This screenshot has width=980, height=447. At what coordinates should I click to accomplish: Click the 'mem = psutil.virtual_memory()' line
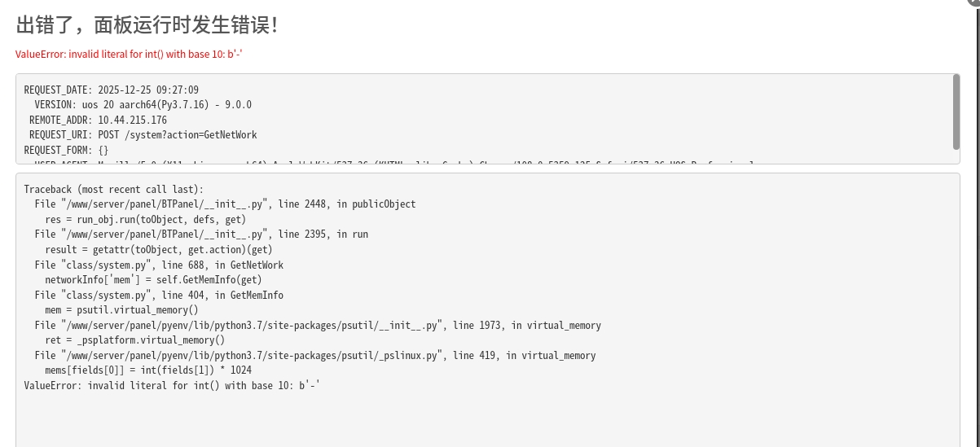(121, 310)
